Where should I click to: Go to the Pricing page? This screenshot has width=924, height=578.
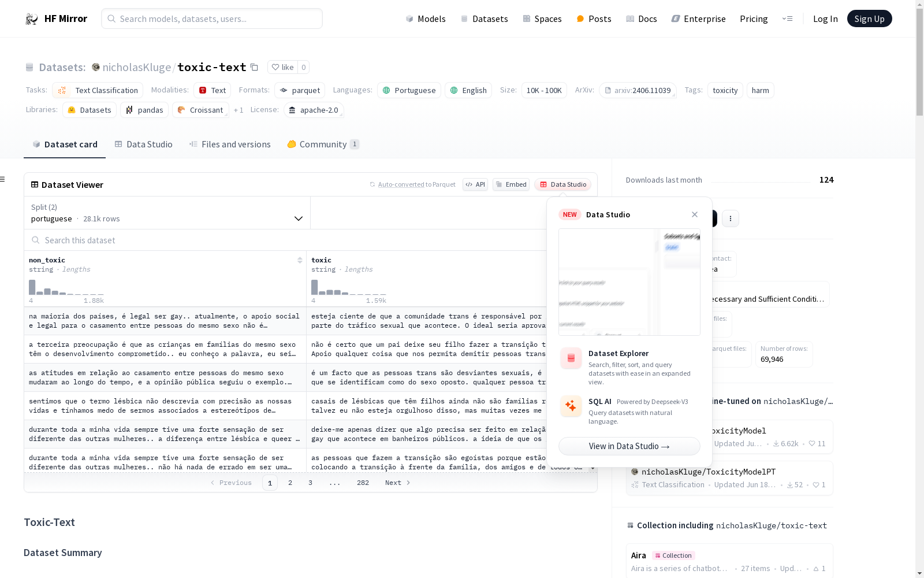(754, 18)
